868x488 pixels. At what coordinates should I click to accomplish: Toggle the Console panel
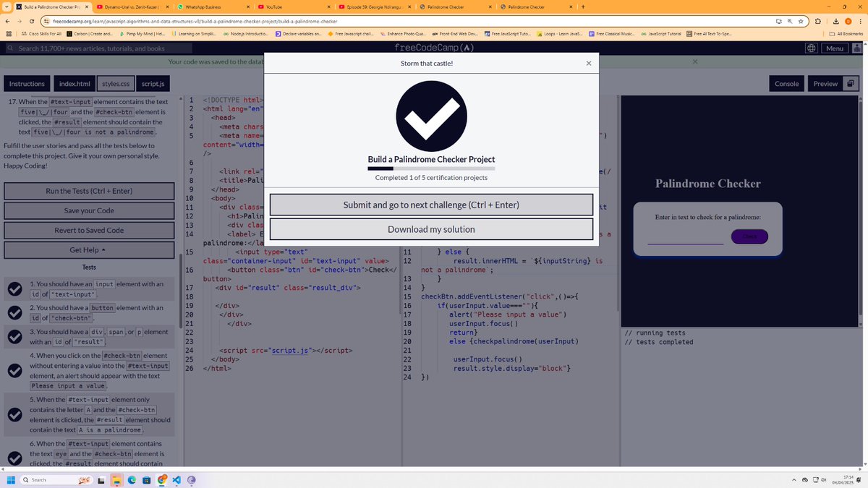point(787,84)
